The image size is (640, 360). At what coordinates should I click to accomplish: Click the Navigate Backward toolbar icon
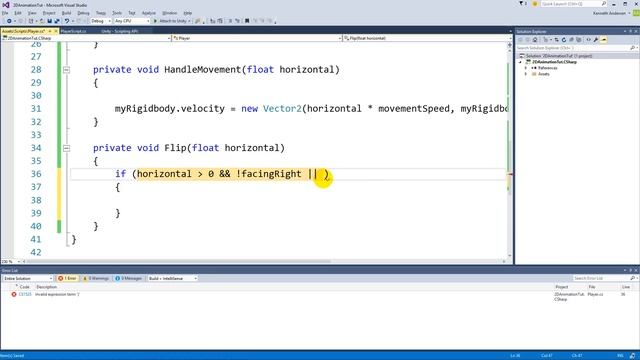coord(9,21)
